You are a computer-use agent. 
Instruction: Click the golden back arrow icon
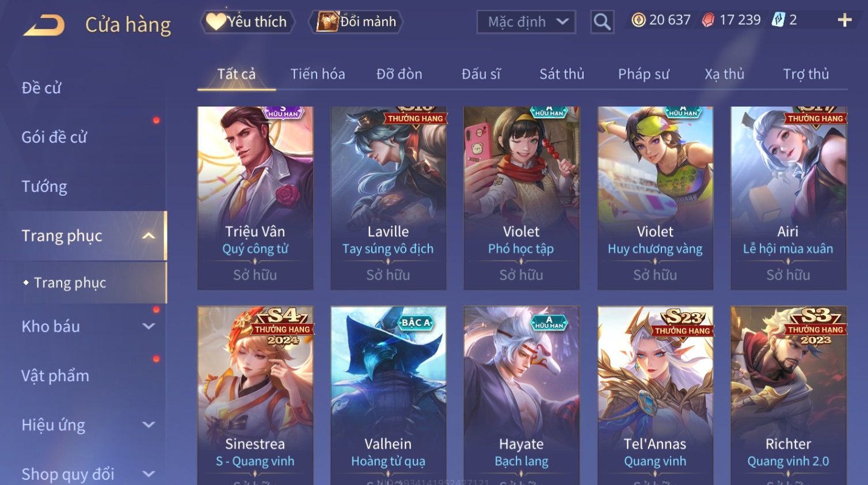pos(44,25)
